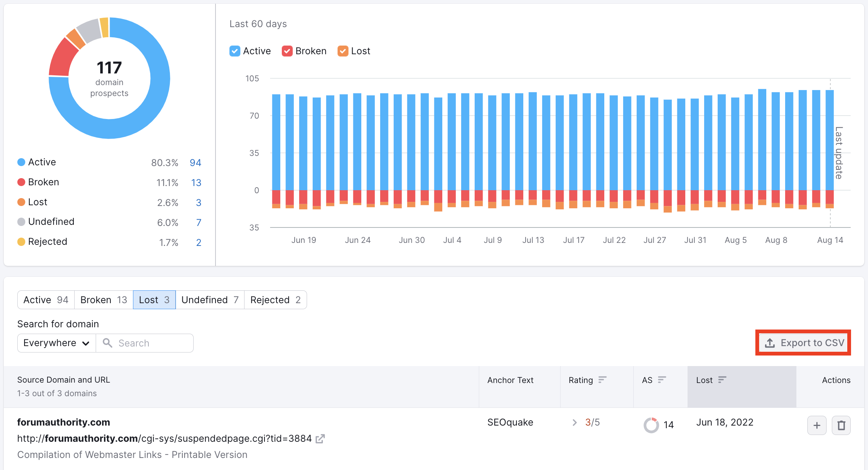Select the Lost 3 tab
Screen dimensions: 868x470
(153, 300)
